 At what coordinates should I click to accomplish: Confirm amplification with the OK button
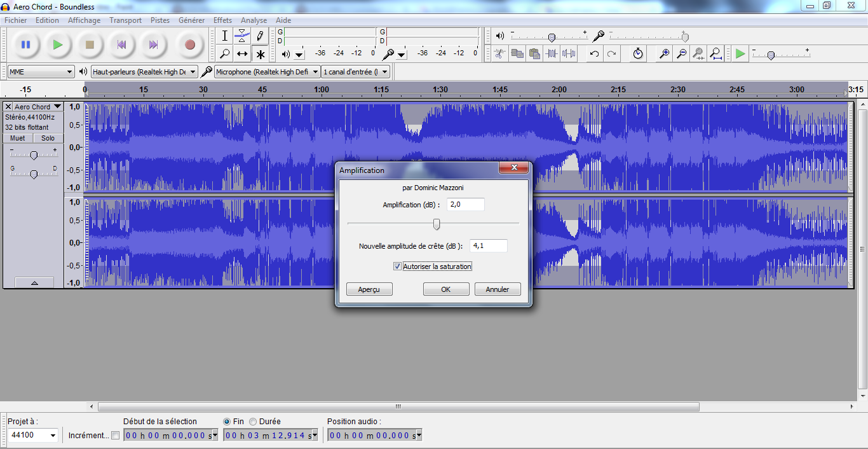[446, 289]
